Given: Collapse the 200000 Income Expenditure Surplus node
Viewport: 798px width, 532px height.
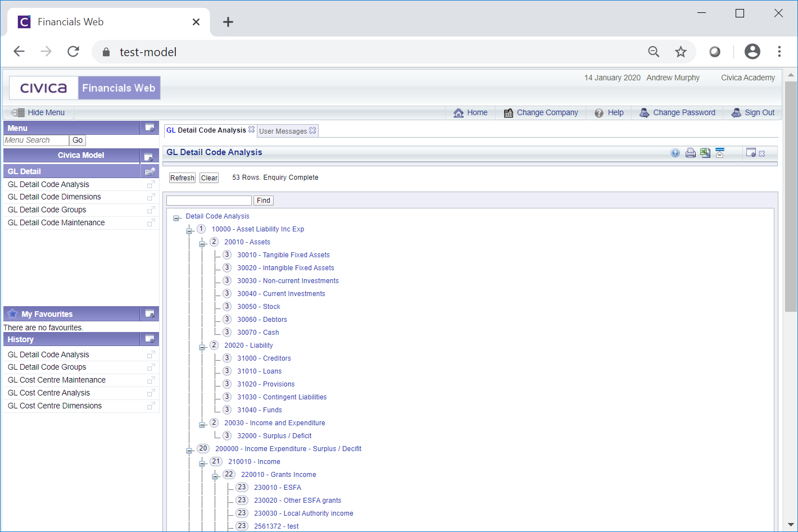Looking at the screenshot, I should point(189,451).
